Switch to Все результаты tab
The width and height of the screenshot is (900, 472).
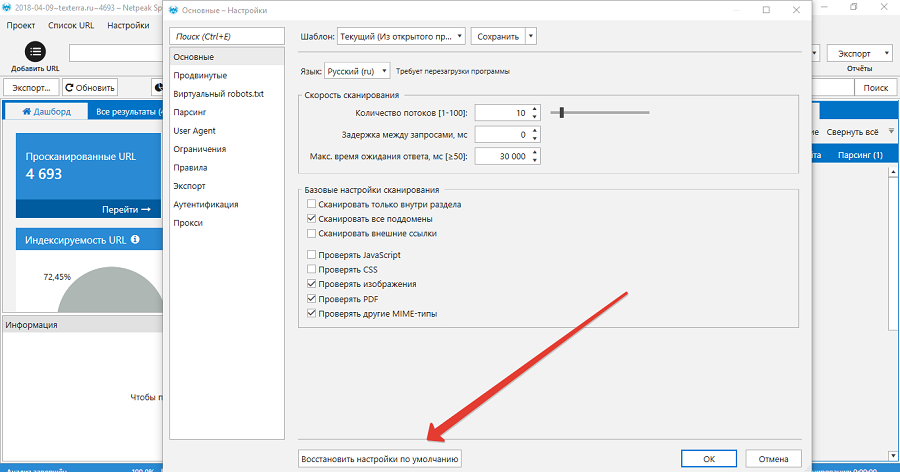click(x=126, y=111)
